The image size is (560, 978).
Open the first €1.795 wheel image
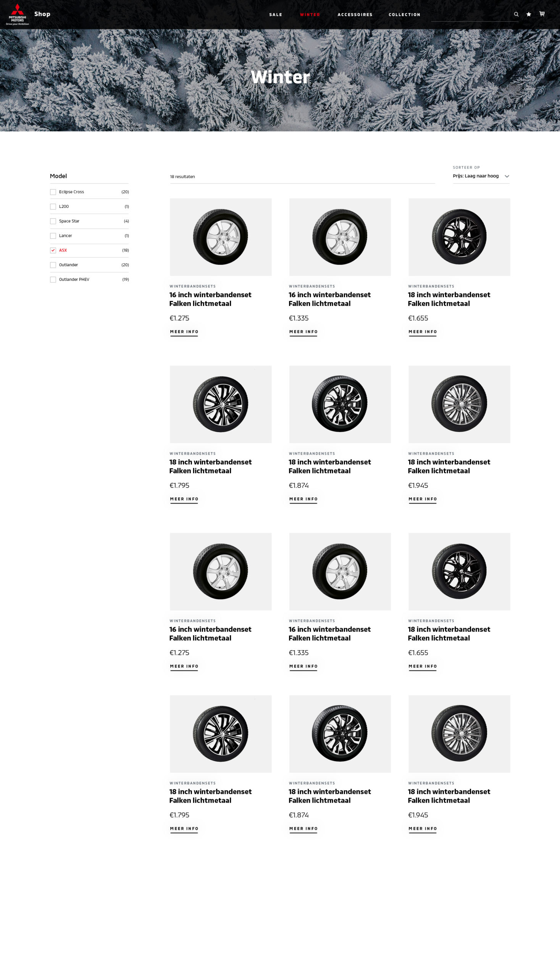point(220,404)
